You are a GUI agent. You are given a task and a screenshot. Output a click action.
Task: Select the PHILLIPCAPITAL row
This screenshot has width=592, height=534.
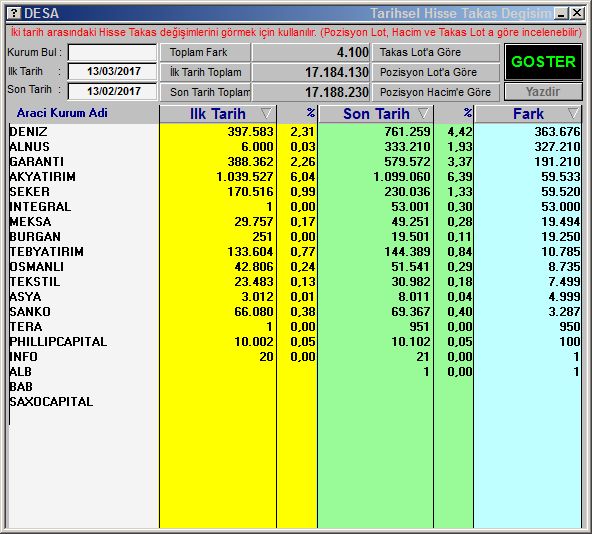click(295, 342)
